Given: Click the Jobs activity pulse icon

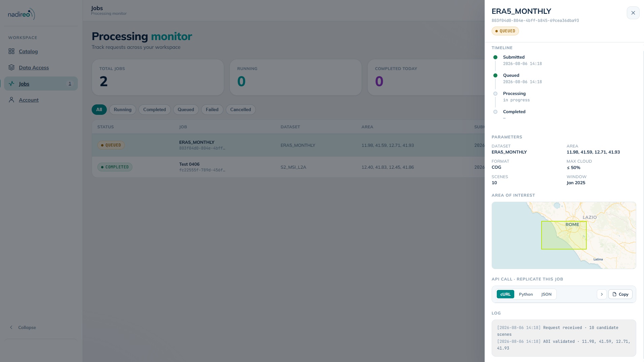Looking at the screenshot, I should click(x=11, y=84).
